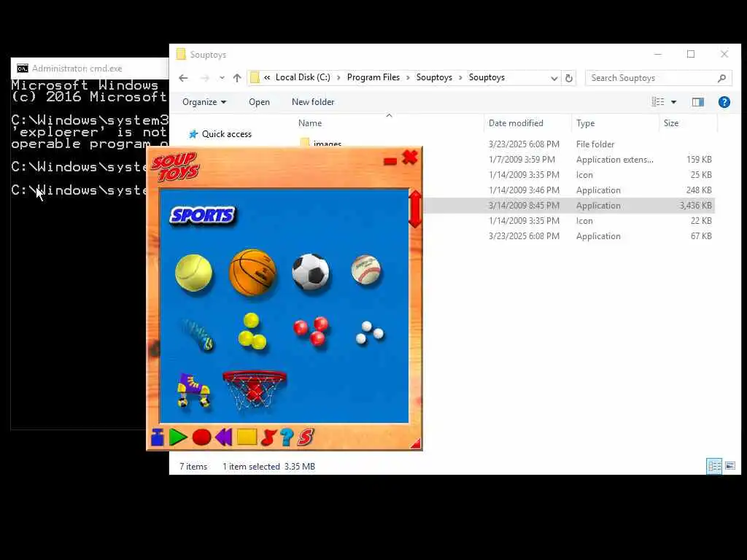Select Quick access in navigation pane
Viewport: 747px width, 560px height.
pyautogui.click(x=227, y=134)
